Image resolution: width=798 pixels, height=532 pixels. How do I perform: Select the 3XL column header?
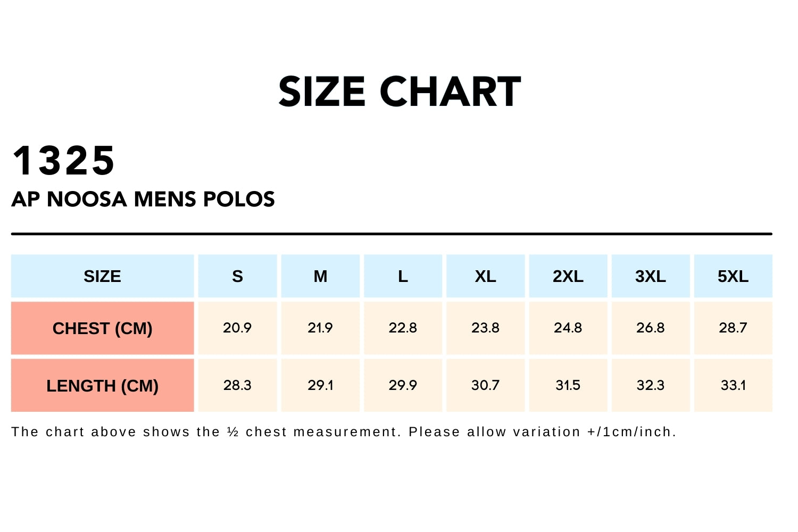click(650, 276)
